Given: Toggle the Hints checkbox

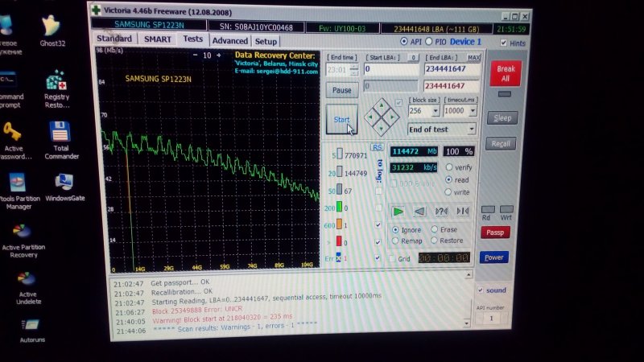Looking at the screenshot, I should point(504,43).
